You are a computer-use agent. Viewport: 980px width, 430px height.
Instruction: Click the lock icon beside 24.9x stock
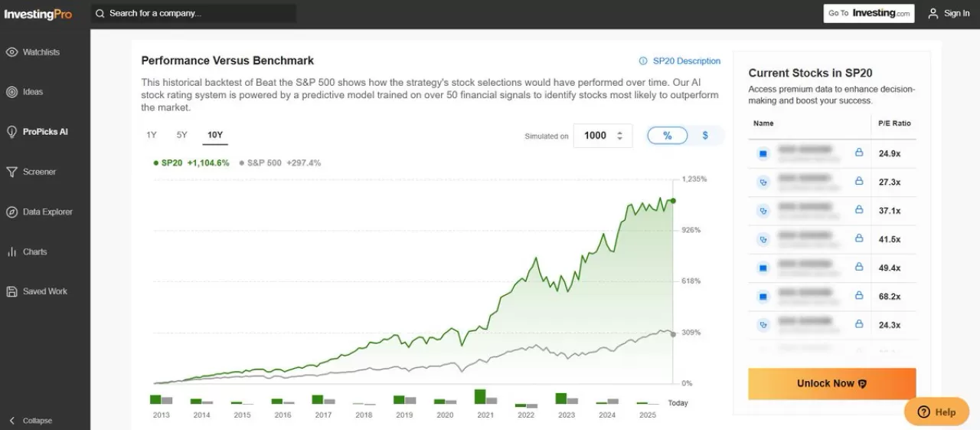[x=859, y=153]
